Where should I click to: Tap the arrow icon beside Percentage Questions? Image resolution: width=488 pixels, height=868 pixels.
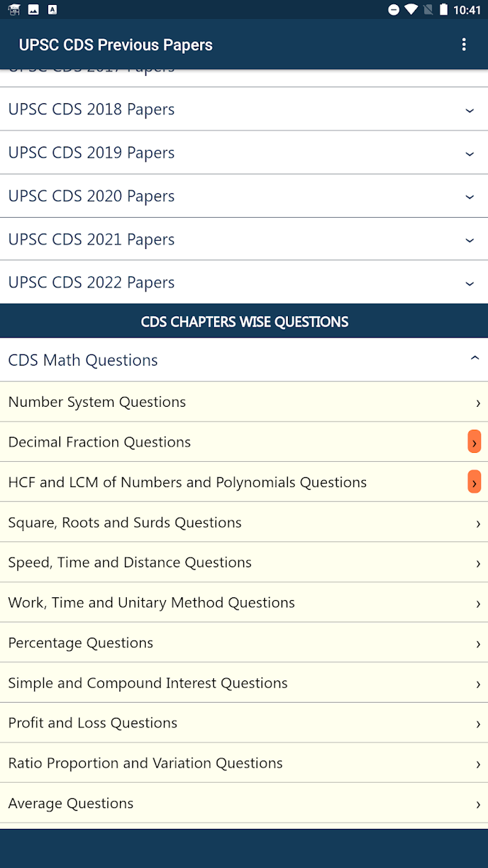(478, 643)
